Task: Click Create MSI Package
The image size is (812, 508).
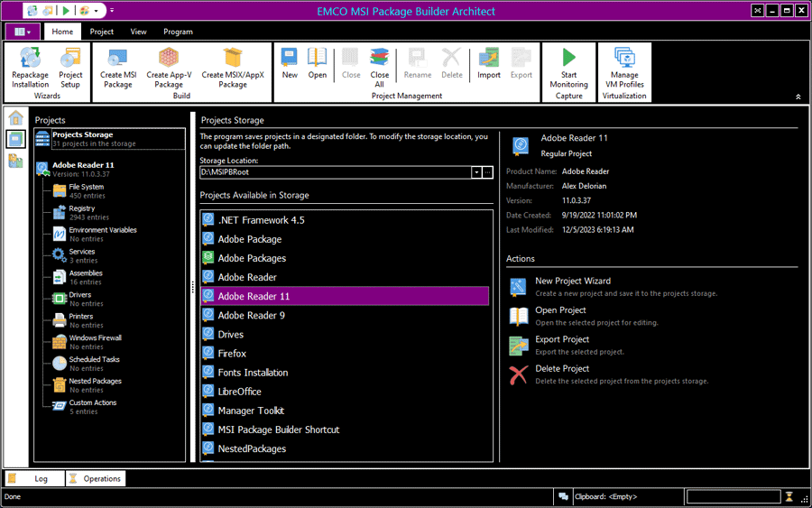Action: pos(118,68)
